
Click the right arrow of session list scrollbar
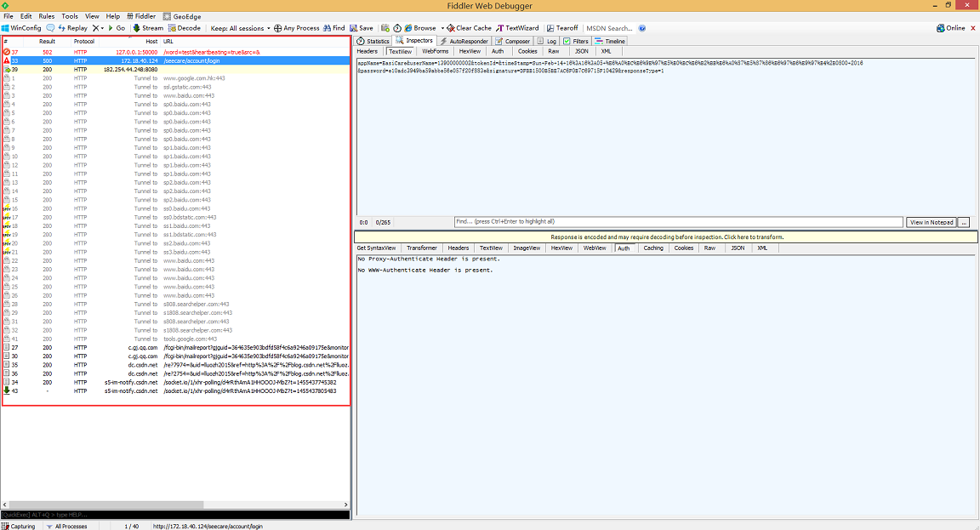coord(345,504)
